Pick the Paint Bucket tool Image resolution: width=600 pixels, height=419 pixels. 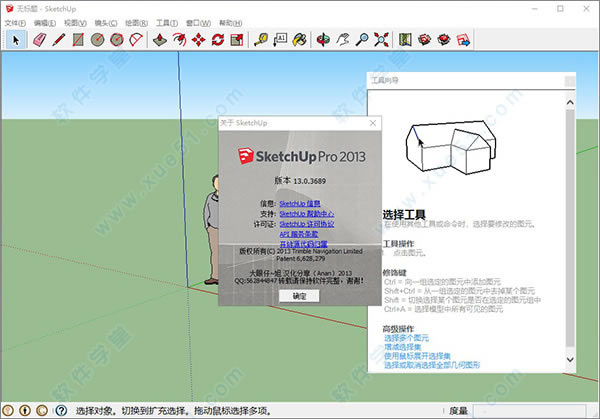(300, 40)
